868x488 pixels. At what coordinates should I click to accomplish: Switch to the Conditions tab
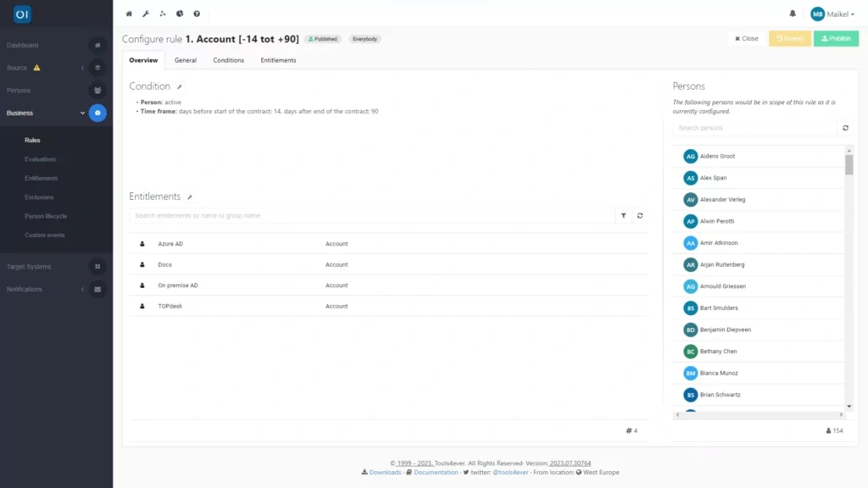tap(228, 60)
